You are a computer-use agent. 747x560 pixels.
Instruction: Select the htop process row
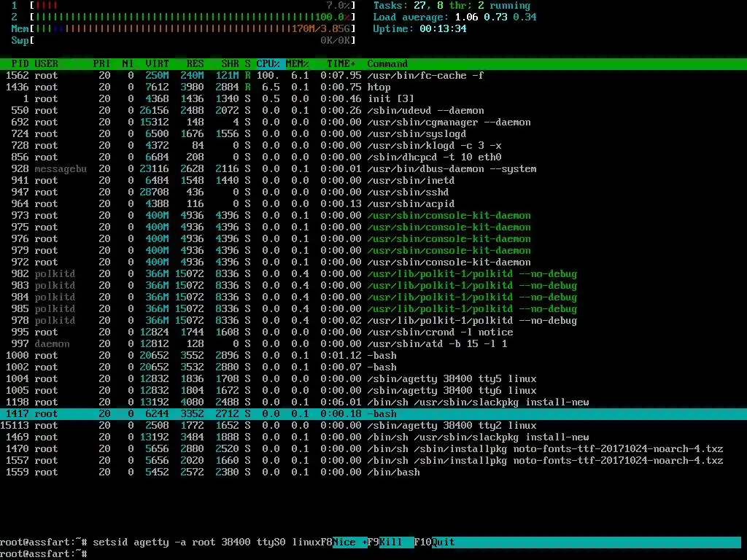pyautogui.click(x=373, y=87)
